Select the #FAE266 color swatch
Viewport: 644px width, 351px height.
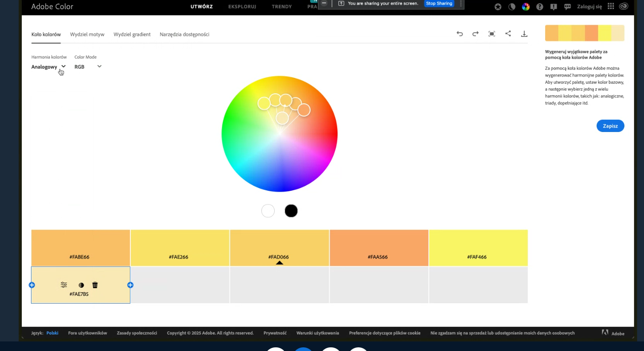[x=180, y=248]
